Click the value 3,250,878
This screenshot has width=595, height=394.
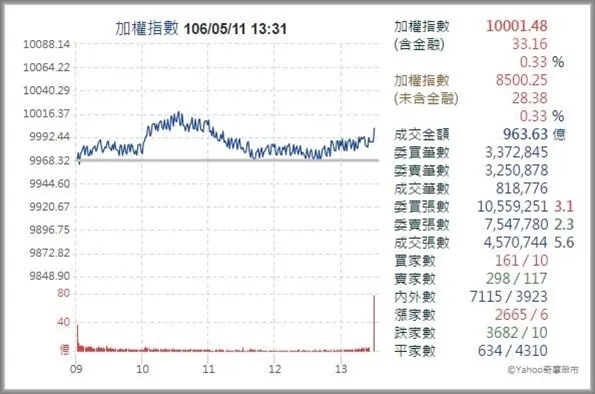pos(517,170)
